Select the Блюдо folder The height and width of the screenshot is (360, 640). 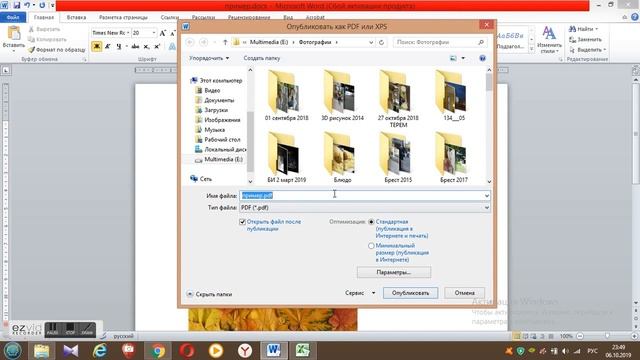(x=342, y=158)
